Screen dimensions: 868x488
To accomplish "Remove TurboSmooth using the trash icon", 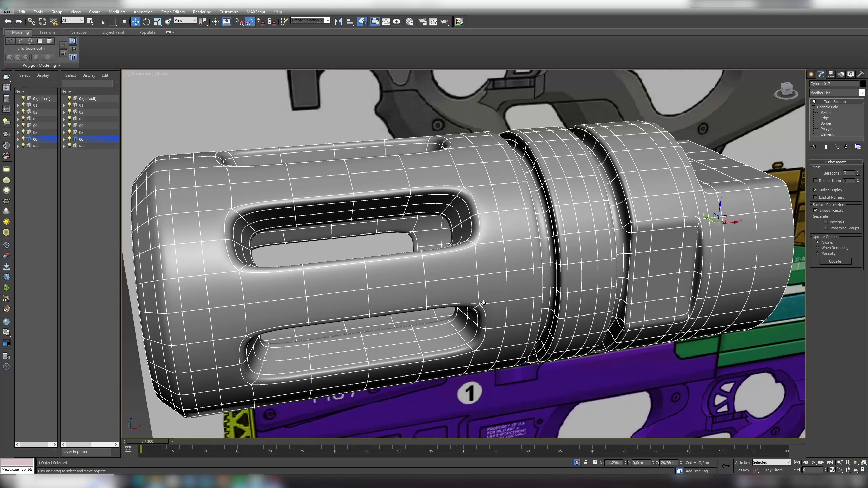I will [x=846, y=147].
